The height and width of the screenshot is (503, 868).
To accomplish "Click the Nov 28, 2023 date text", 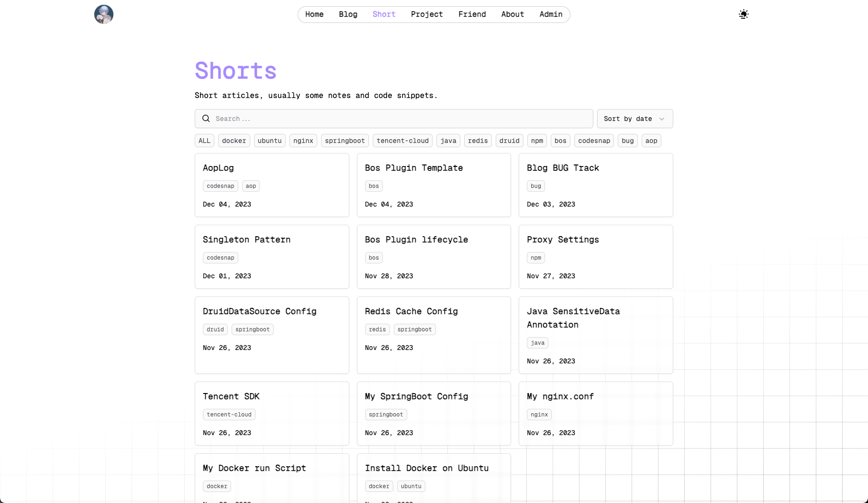I will click(x=389, y=276).
